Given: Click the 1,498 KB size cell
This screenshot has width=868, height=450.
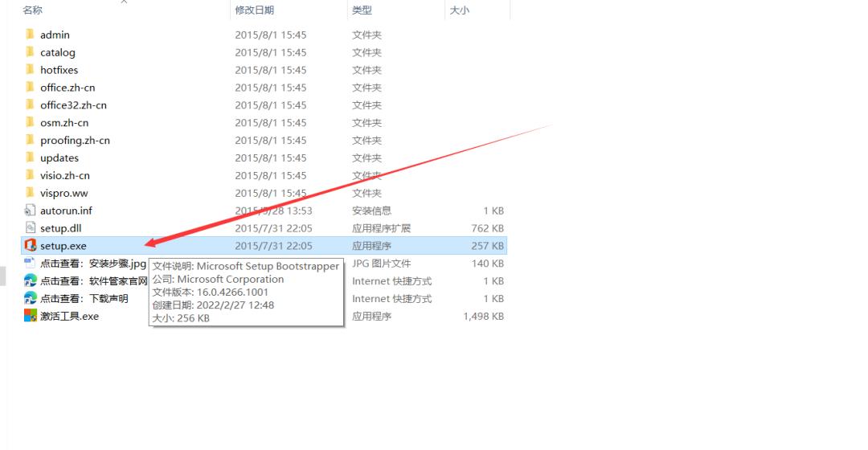Looking at the screenshot, I should click(x=483, y=317).
